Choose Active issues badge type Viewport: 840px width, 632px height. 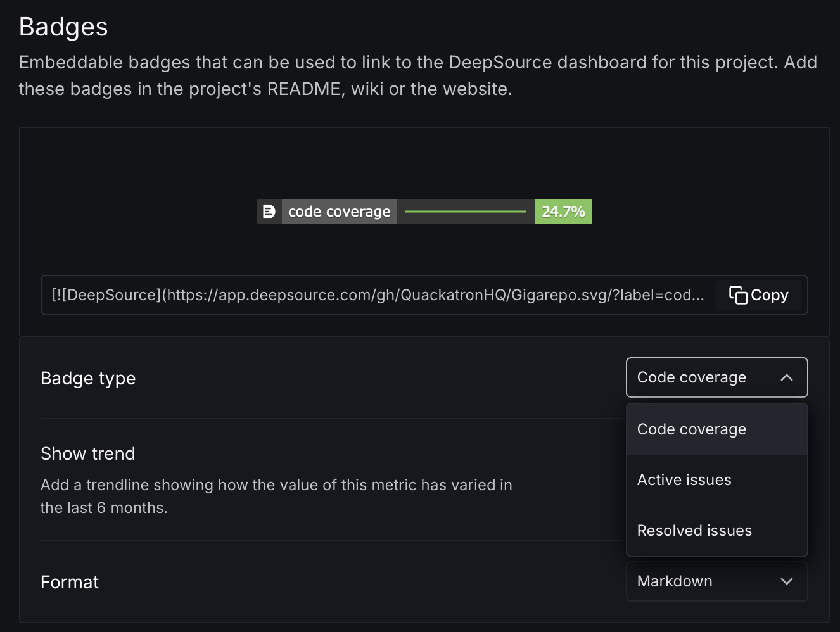click(684, 480)
